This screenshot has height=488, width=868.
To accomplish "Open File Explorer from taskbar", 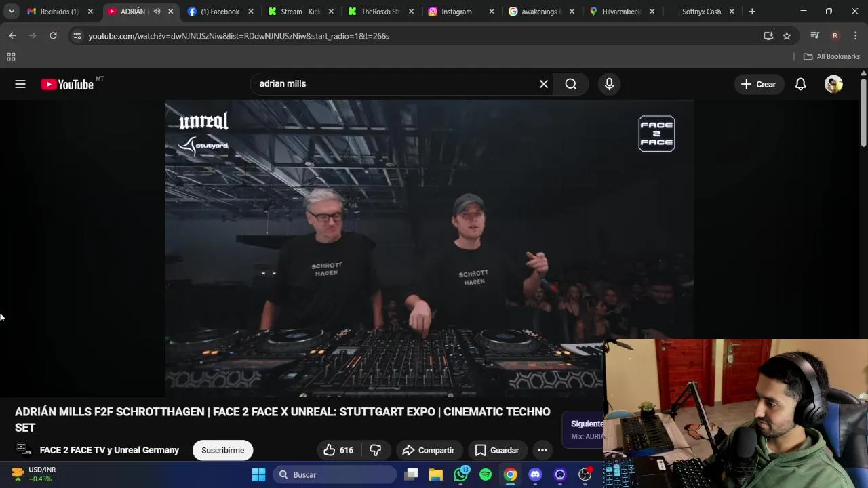I will pyautogui.click(x=436, y=474).
